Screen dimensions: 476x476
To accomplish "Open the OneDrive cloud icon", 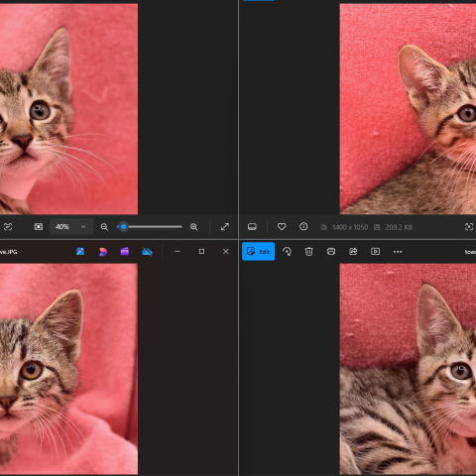I will coord(147,252).
